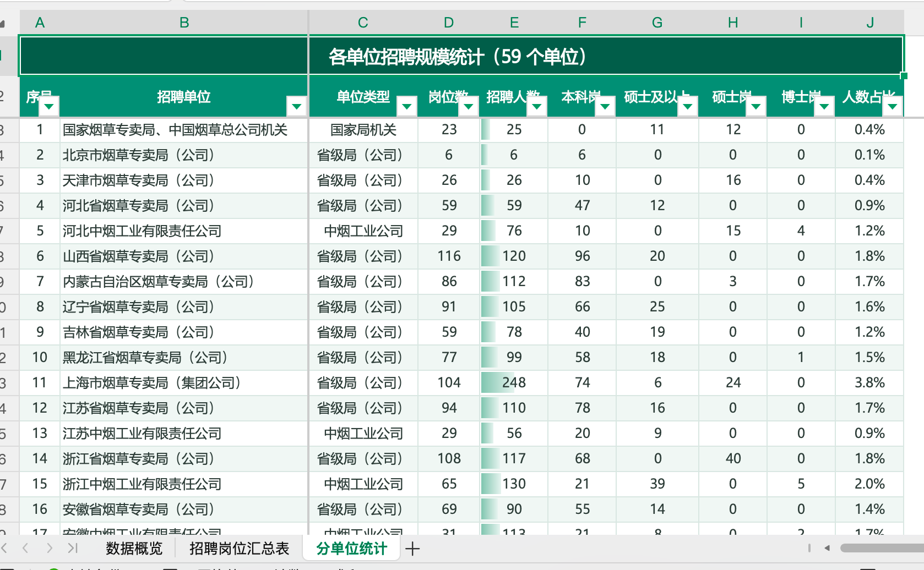Image resolution: width=924 pixels, height=570 pixels.
Task: Go to previous sheet arrow
Action: 25,548
